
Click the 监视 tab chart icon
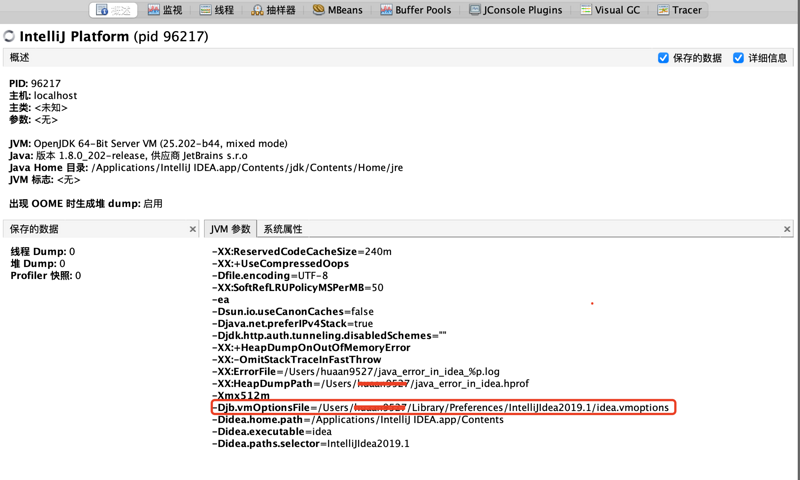pos(154,10)
